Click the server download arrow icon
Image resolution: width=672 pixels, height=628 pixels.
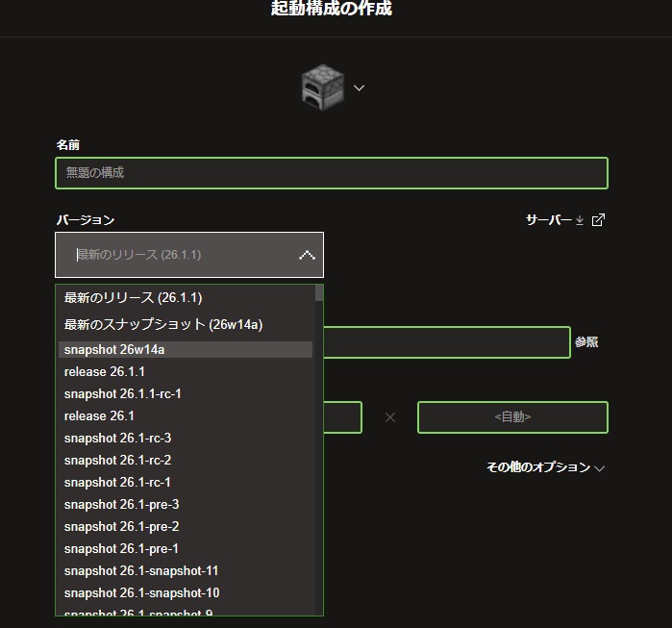[x=580, y=220]
